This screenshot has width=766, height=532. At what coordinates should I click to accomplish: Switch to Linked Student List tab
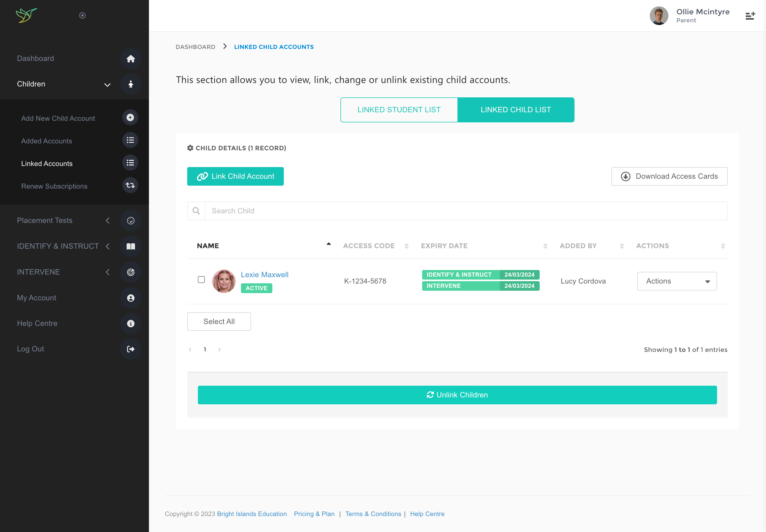point(399,110)
